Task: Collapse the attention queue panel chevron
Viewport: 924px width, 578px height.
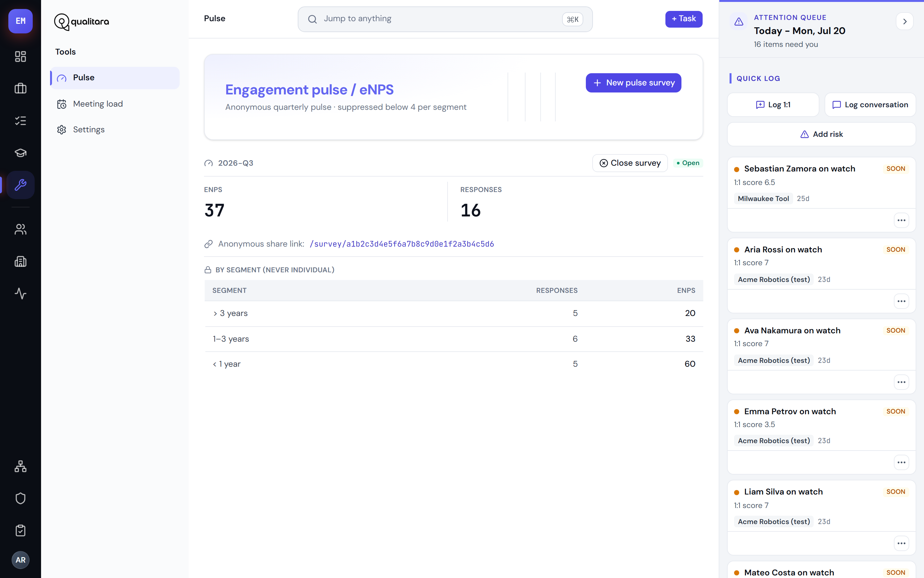Action: (x=904, y=22)
